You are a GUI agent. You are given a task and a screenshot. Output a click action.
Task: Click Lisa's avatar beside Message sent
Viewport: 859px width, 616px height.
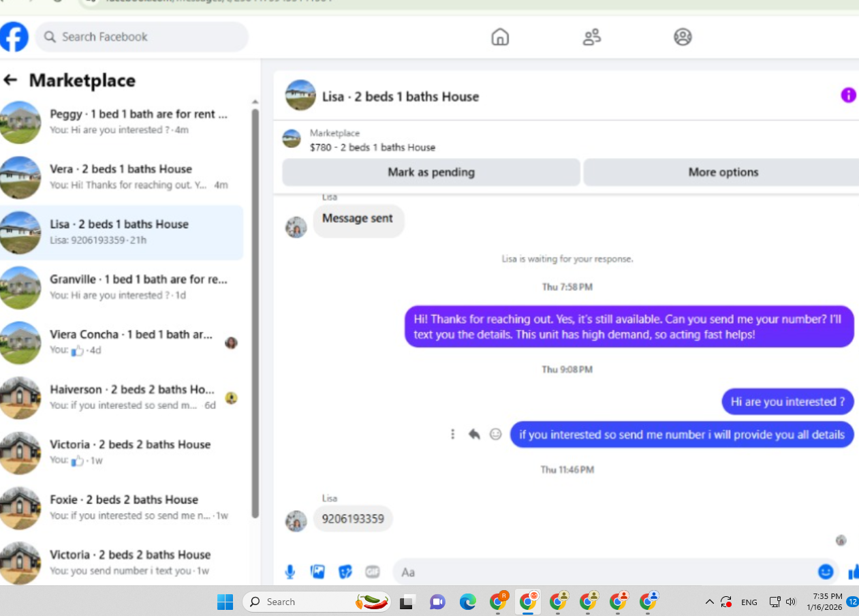296,227
